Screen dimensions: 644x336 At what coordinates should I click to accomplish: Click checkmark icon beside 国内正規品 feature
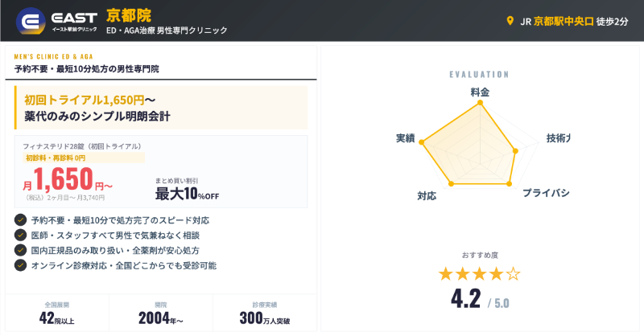[20, 250]
